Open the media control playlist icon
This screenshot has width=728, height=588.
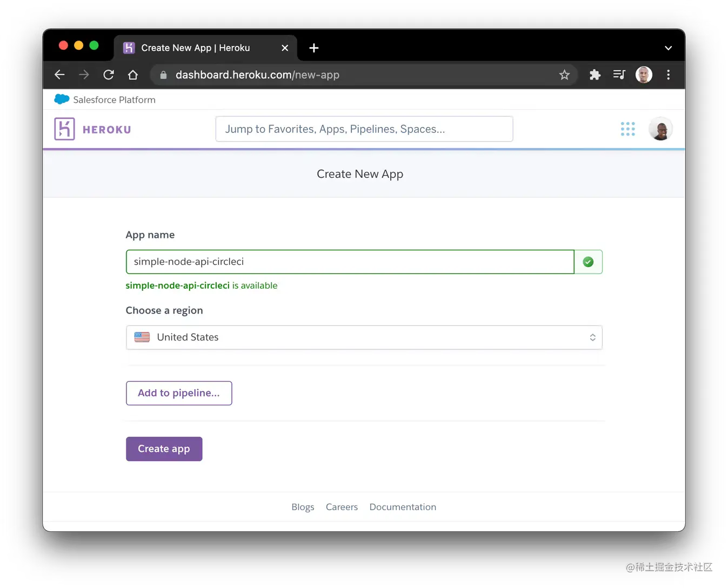coord(619,75)
